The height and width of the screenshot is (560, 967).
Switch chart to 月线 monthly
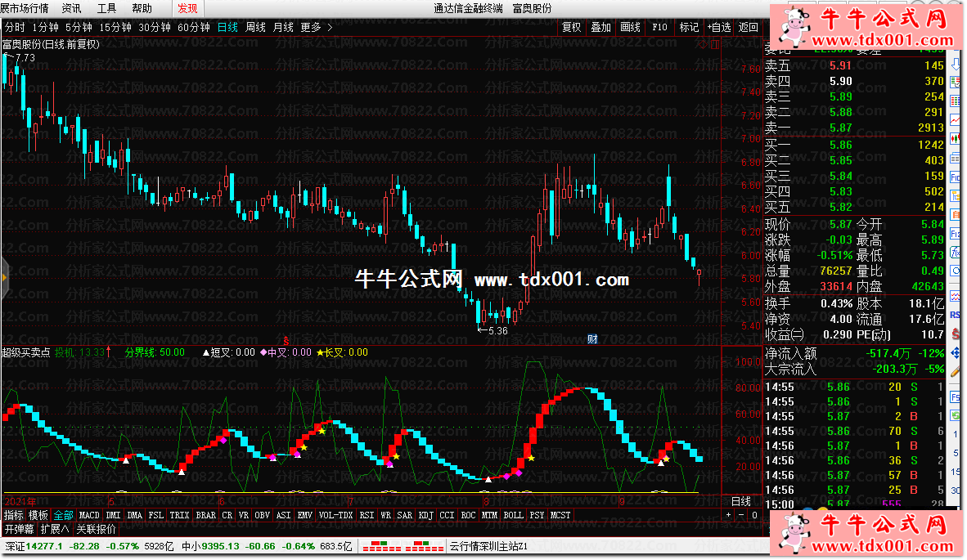click(x=283, y=27)
